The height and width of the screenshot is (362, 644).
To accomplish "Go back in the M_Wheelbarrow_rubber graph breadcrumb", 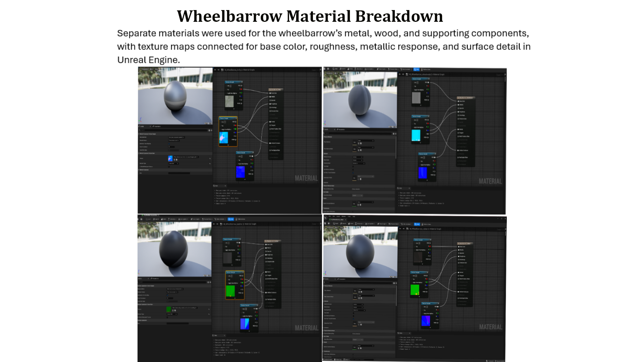I will [x=400, y=229].
